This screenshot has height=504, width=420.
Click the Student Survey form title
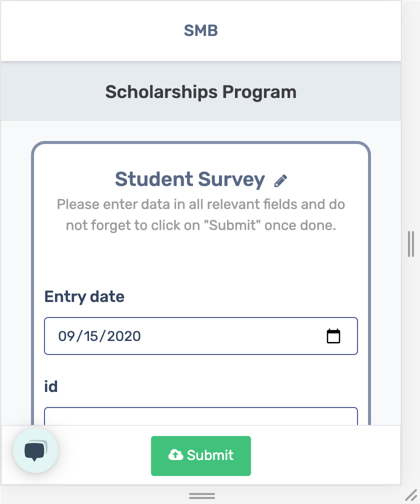pyautogui.click(x=190, y=179)
